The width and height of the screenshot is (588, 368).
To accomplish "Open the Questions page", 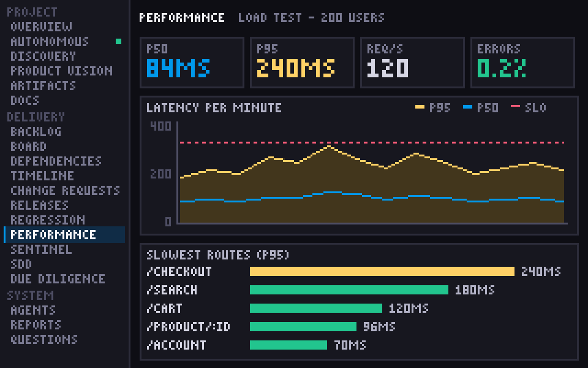I will 44,339.
